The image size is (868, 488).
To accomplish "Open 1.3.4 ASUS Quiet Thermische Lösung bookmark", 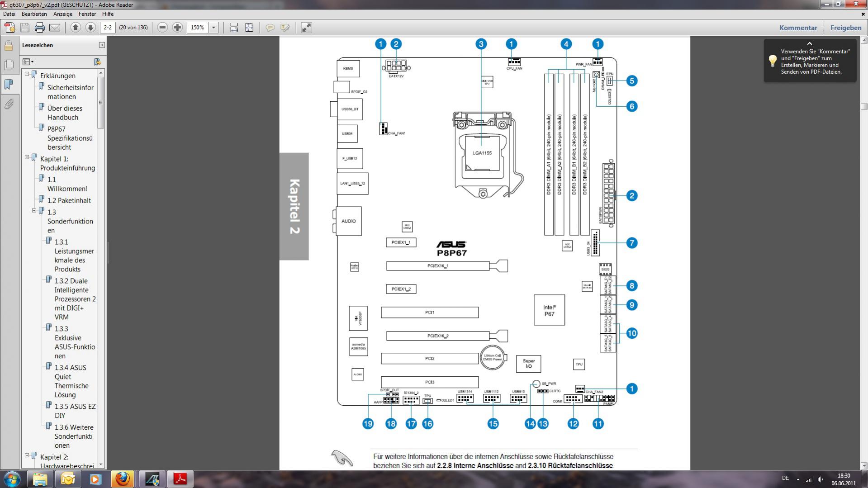I will pyautogui.click(x=71, y=381).
